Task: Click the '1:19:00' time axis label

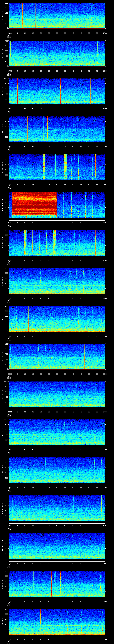Action: (x=9, y=147)
